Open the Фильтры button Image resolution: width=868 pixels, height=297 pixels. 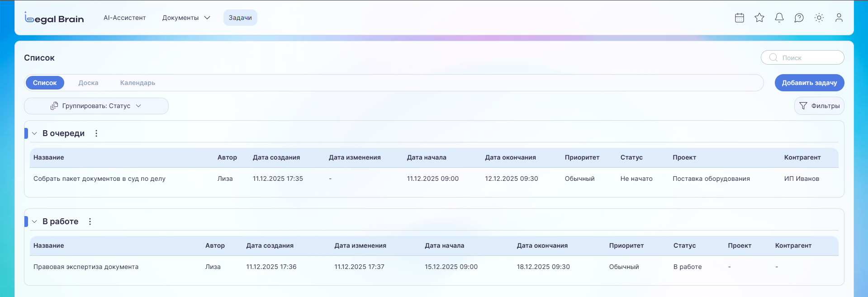tap(819, 106)
